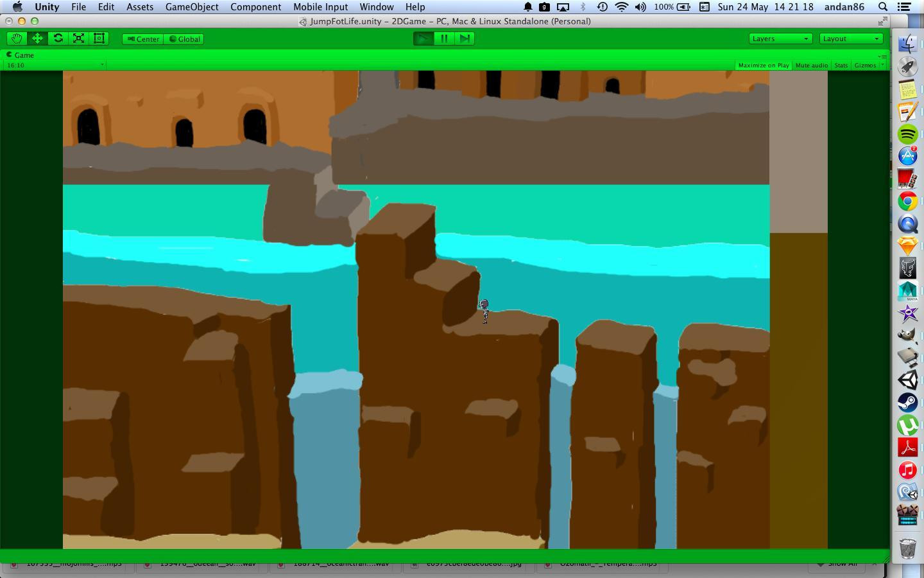Open the Unity application menu
Screen dimensions: 924x578
coord(46,7)
